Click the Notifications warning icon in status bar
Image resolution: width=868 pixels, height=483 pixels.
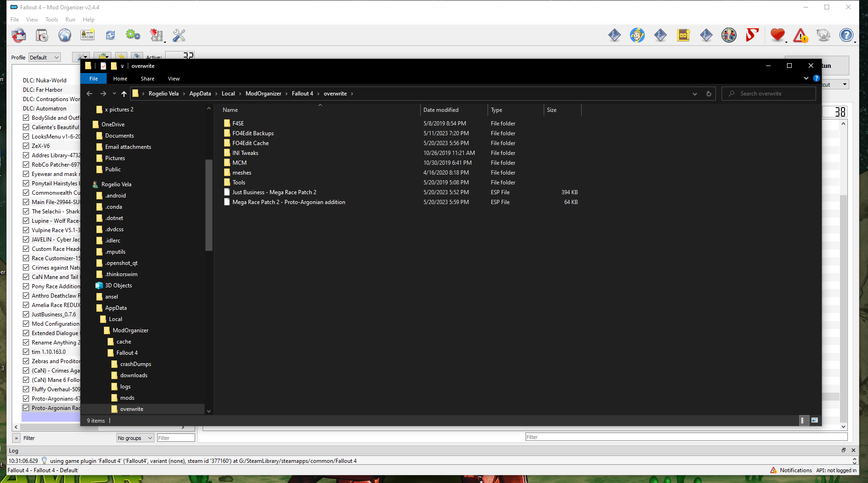[x=773, y=470]
